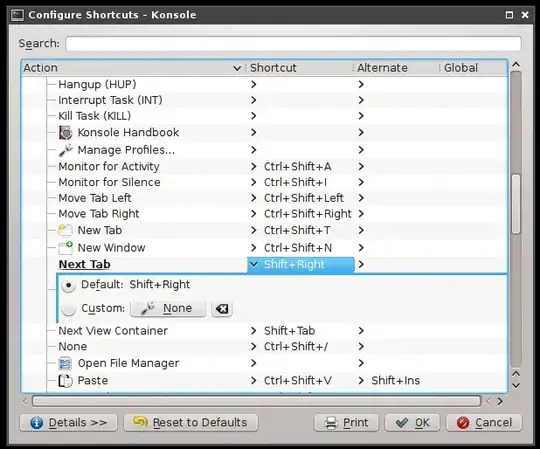Click the Details >> button

69,423
